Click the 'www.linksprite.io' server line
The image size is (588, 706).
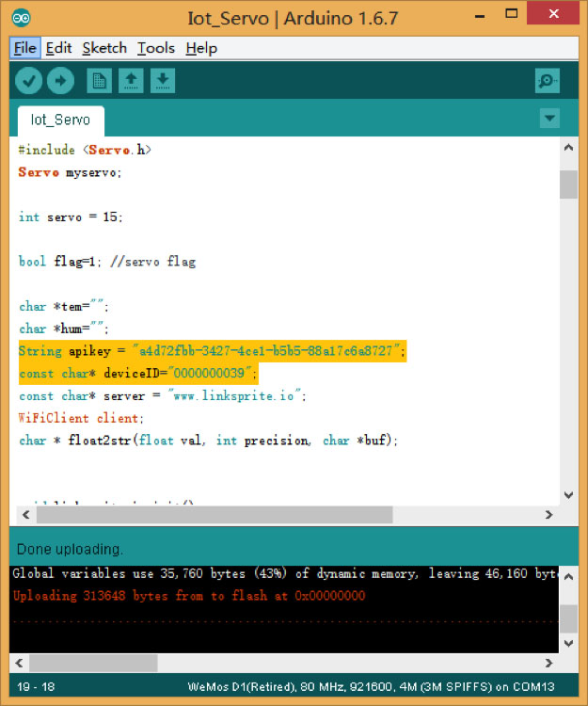[163, 395]
